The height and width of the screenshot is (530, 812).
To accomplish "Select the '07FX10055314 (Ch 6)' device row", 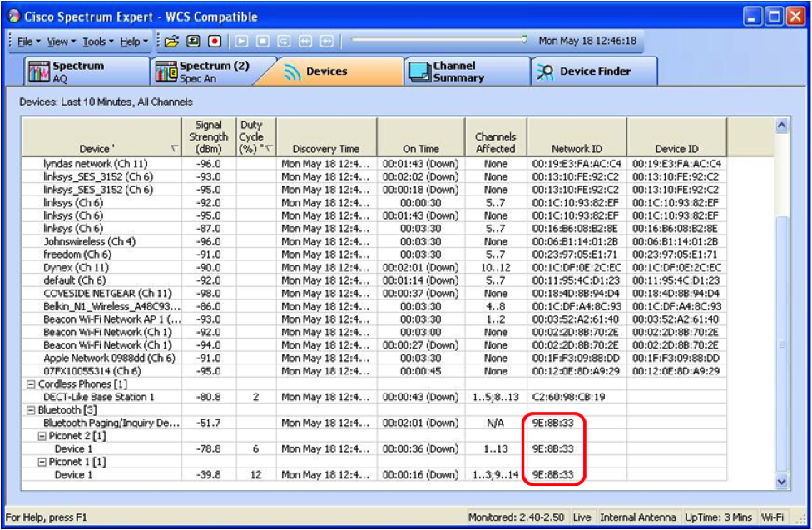I will pos(374,371).
